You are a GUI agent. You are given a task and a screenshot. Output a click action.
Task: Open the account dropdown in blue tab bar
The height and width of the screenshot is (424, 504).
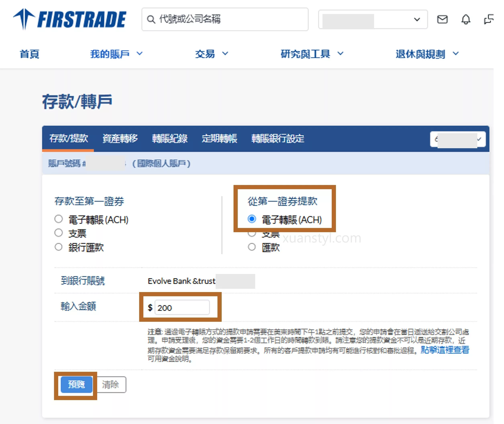tap(458, 139)
